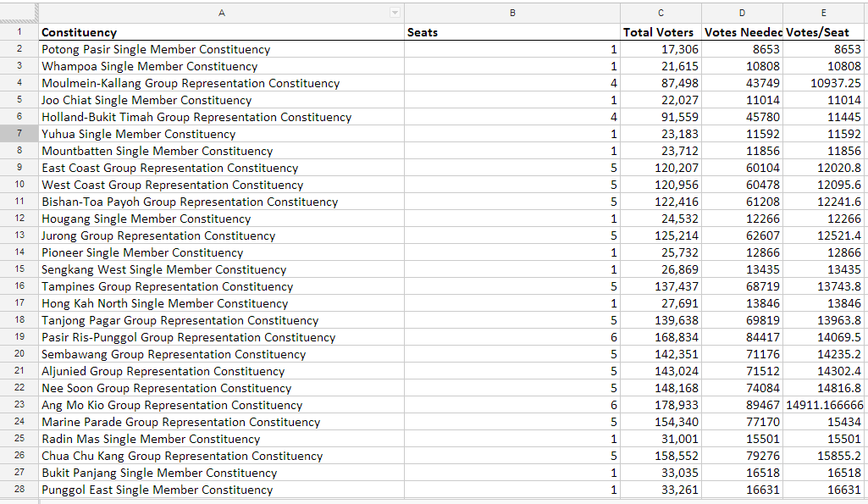This screenshot has width=868, height=504.
Task: Click total voters value 17,306
Action: [x=661, y=49]
